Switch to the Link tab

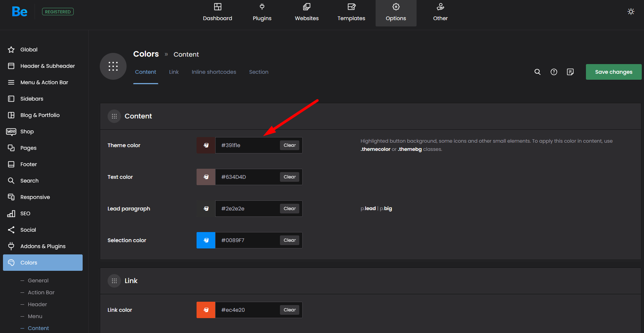pyautogui.click(x=174, y=72)
